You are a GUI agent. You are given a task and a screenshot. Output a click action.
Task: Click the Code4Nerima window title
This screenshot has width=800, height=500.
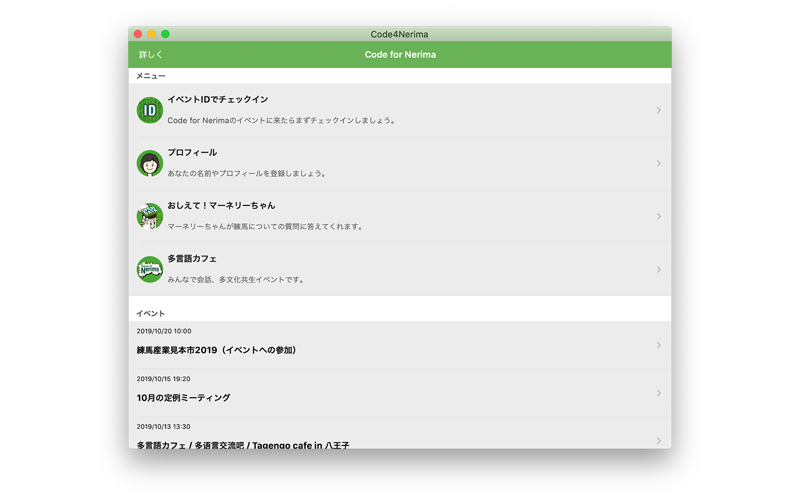399,34
